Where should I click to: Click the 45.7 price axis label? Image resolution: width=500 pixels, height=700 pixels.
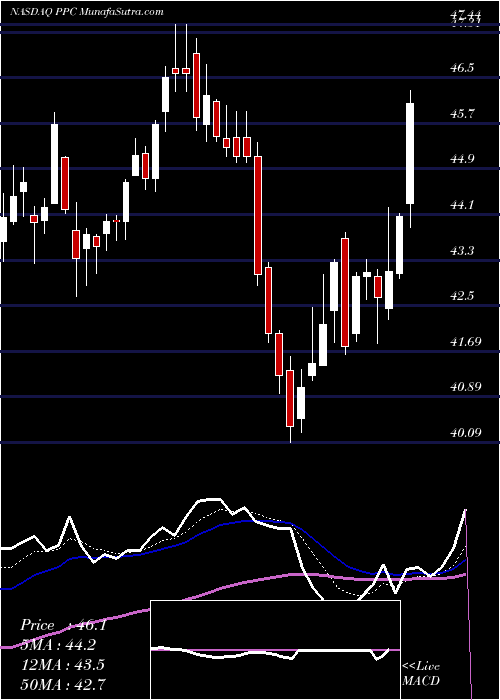pyautogui.click(x=464, y=113)
